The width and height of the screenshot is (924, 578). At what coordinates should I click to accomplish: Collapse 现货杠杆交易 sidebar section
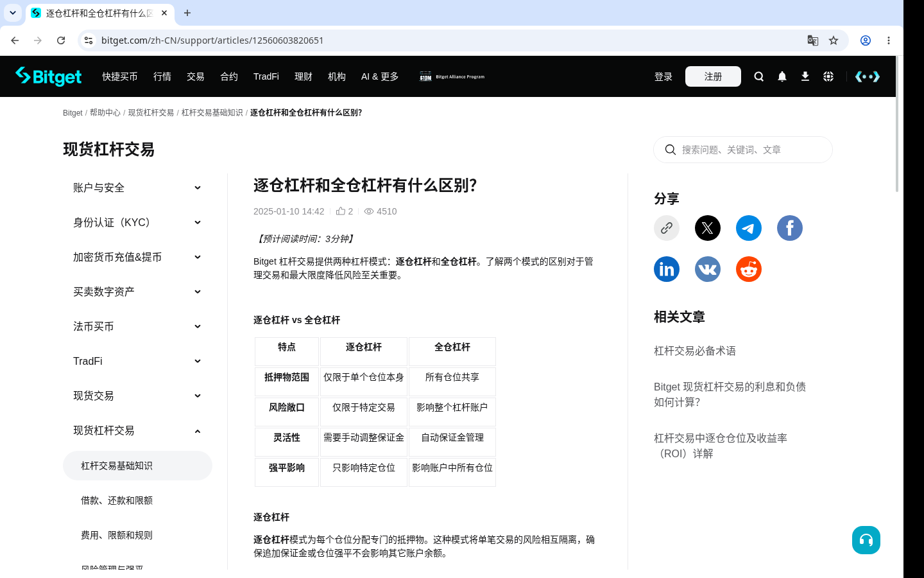pos(137,430)
